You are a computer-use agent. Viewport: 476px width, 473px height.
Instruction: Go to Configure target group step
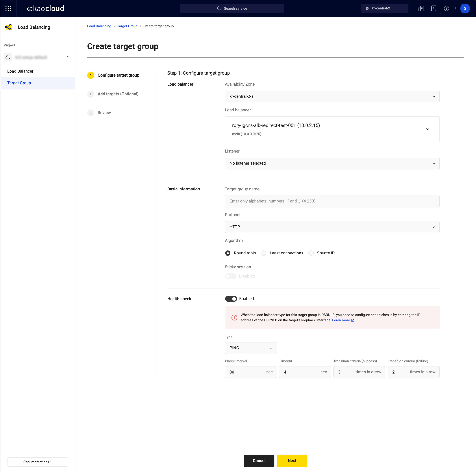pos(118,75)
